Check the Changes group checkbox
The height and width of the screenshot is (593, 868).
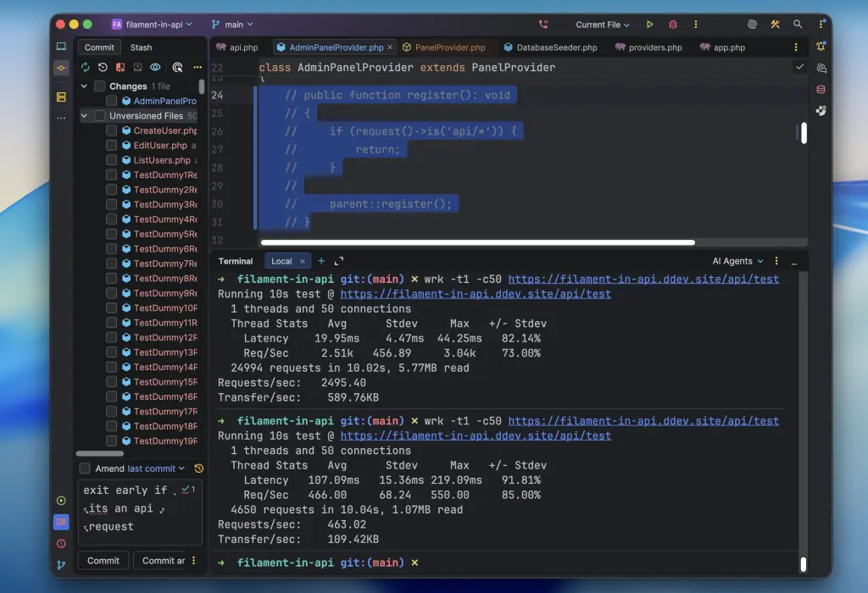[x=100, y=86]
